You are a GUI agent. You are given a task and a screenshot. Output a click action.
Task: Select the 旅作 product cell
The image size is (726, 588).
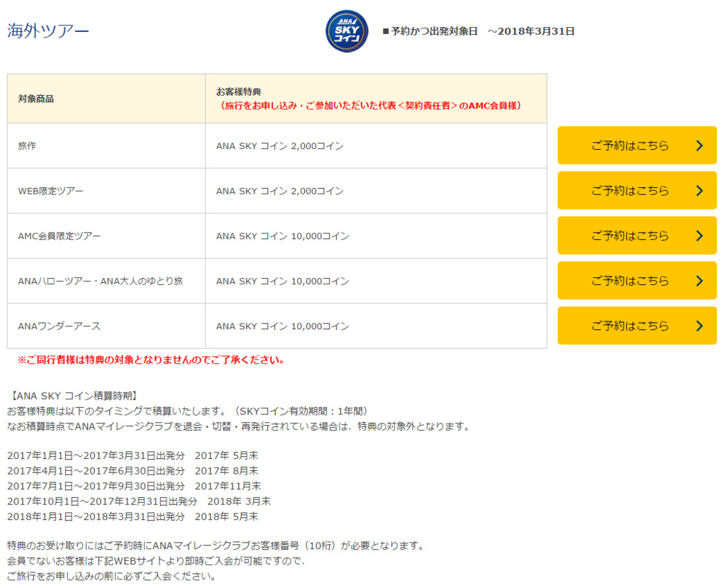(x=106, y=146)
